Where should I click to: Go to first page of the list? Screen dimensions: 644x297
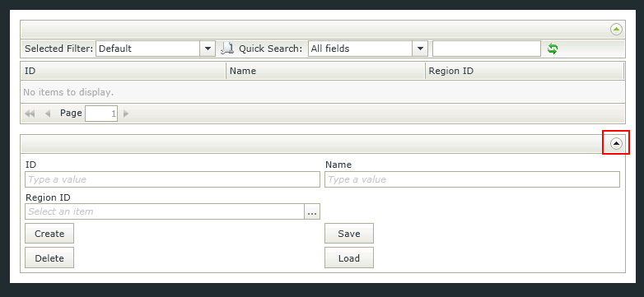pyautogui.click(x=30, y=114)
